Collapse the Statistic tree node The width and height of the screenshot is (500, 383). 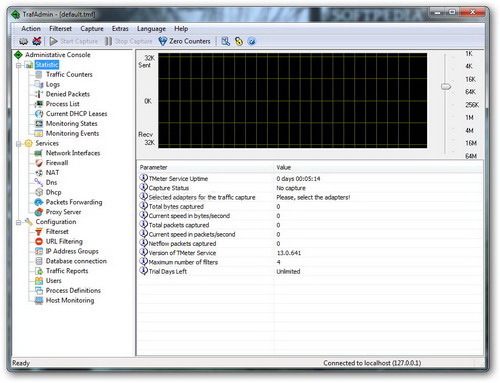19,65
